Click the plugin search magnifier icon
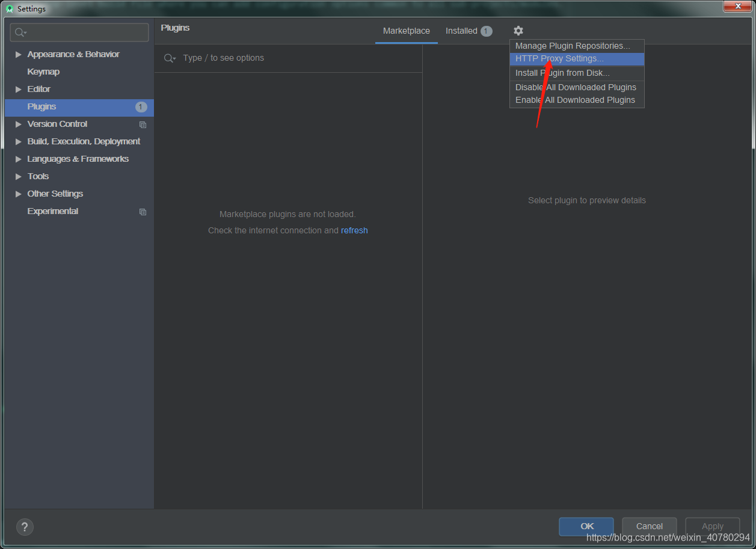This screenshot has width=756, height=549. coord(170,58)
